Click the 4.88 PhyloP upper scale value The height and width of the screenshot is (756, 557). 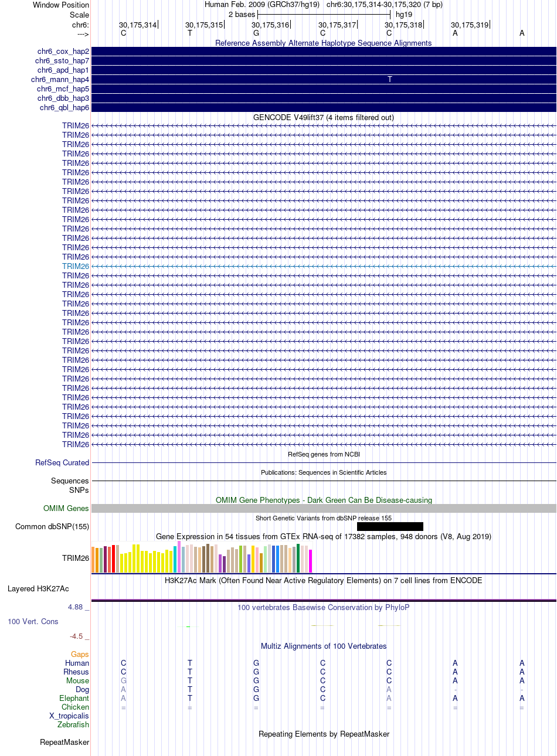(x=78, y=607)
